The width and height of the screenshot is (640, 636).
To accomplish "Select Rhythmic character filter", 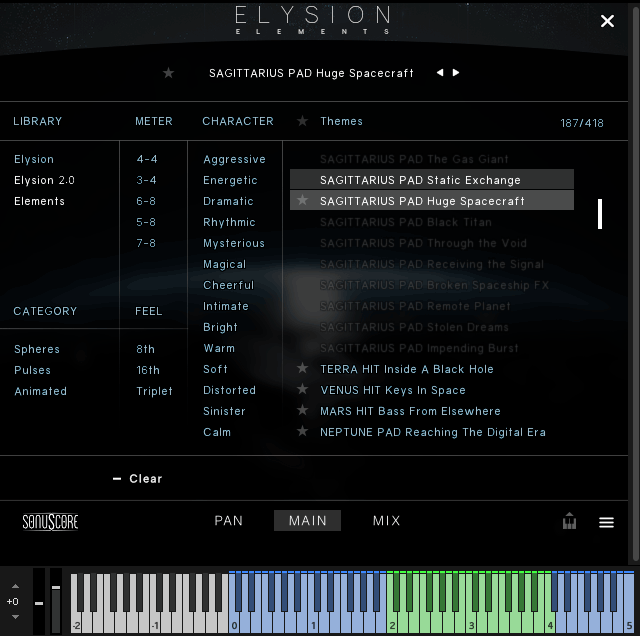I will pyautogui.click(x=229, y=222).
